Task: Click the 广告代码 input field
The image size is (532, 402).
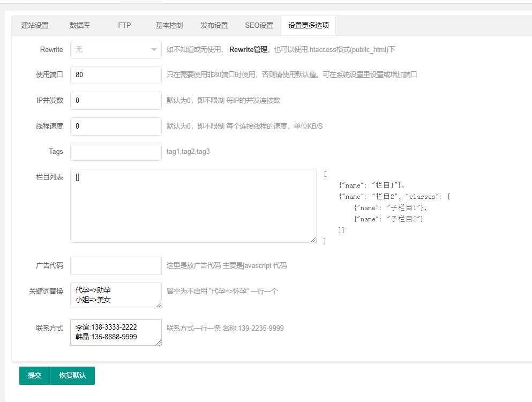Action: [116, 265]
